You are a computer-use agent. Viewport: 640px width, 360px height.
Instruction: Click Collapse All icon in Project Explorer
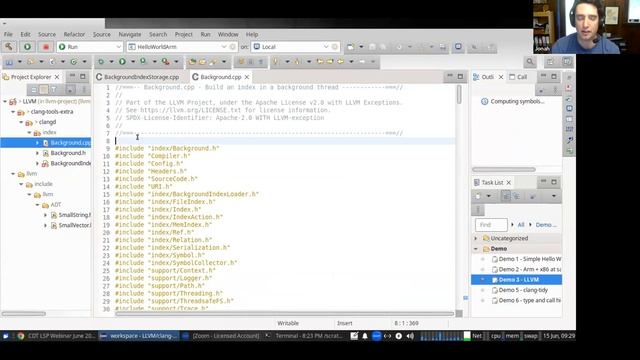(34, 89)
